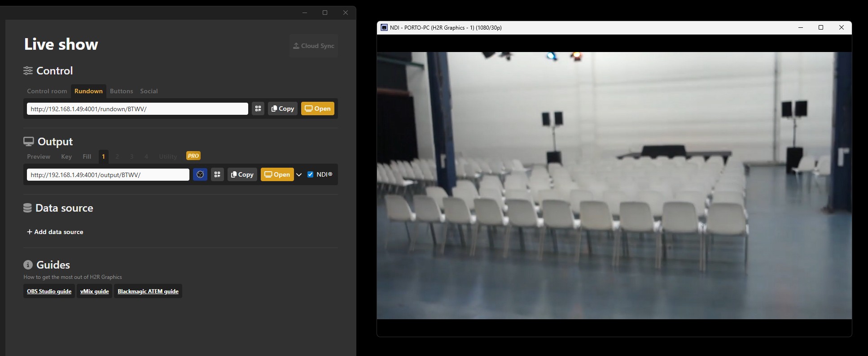The width and height of the screenshot is (868, 356).
Task: Open the rundown URL in browser
Action: click(x=318, y=109)
